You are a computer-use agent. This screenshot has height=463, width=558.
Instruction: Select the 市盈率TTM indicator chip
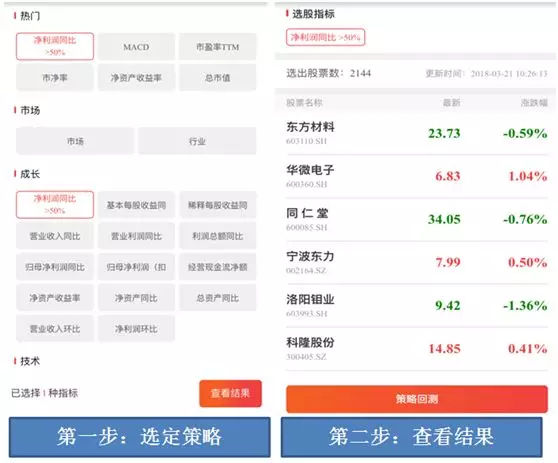(x=217, y=47)
